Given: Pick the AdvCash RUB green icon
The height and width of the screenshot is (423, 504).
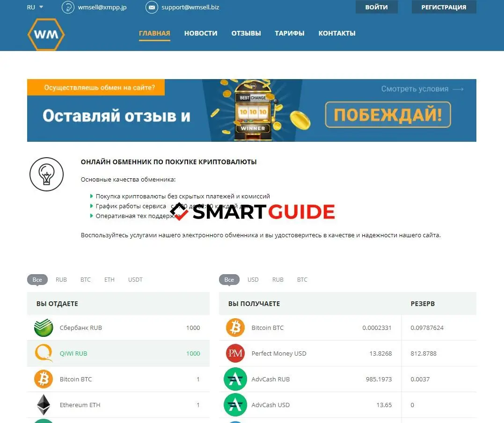Looking at the screenshot, I should coord(235,379).
